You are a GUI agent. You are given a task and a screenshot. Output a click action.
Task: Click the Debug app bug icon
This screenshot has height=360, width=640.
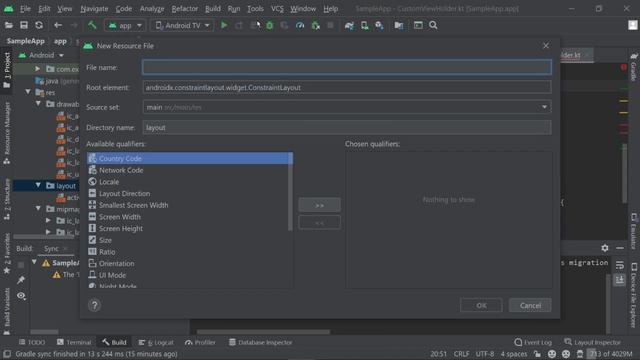pos(270,25)
